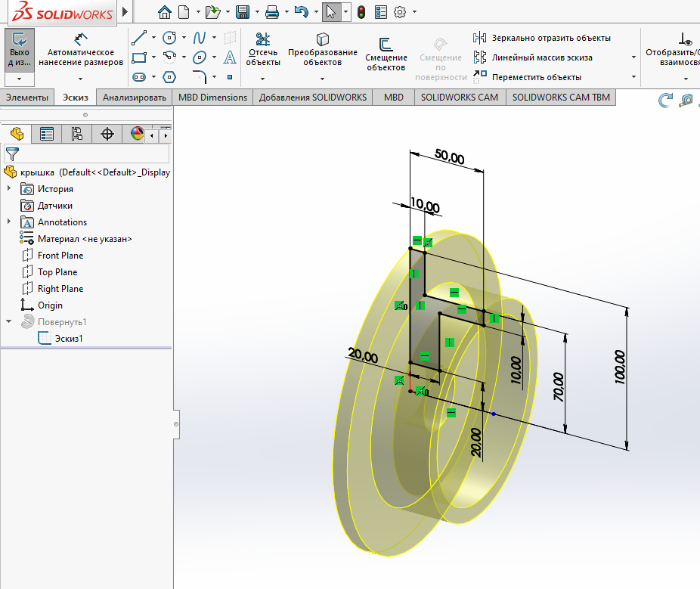The image size is (700, 589).
Task: Activate the Select cursor tool
Action: tap(331, 12)
